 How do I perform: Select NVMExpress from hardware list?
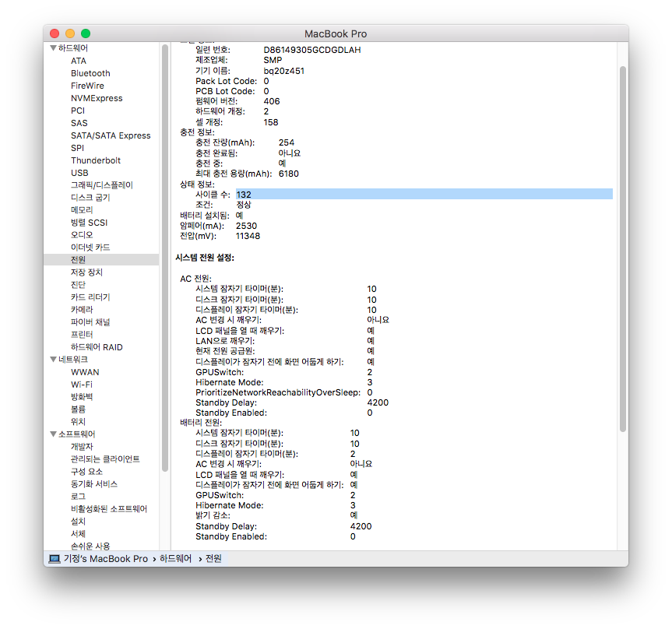[97, 98]
